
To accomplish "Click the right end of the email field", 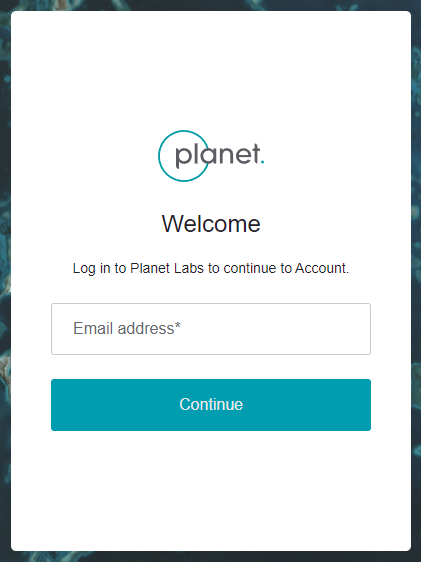I will tap(360, 329).
